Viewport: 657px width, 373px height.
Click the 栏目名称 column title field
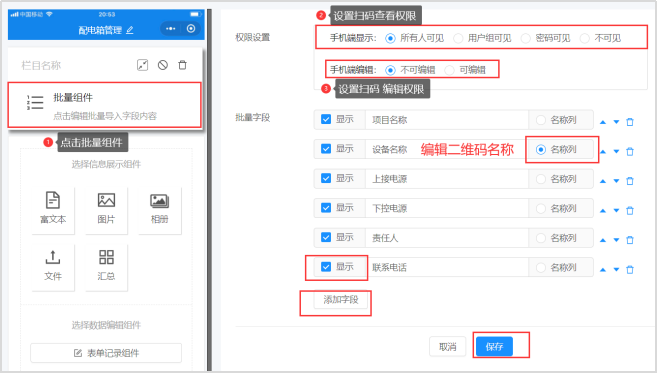(41, 65)
